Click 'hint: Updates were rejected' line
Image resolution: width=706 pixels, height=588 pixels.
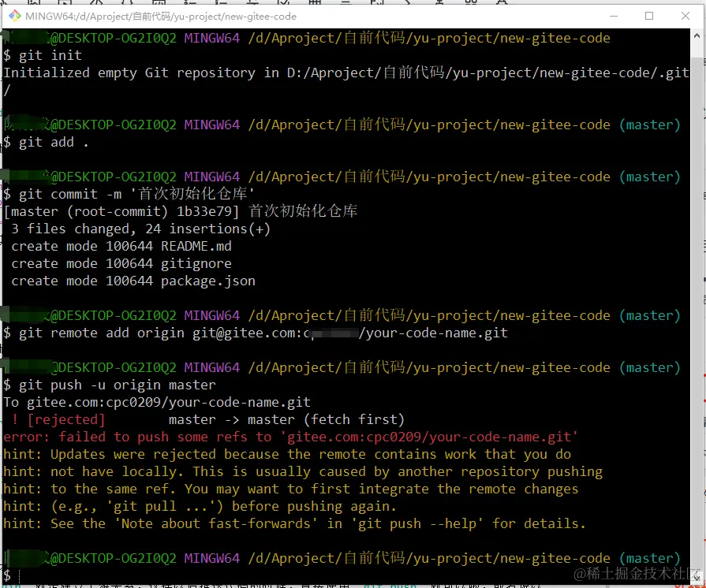click(287, 454)
